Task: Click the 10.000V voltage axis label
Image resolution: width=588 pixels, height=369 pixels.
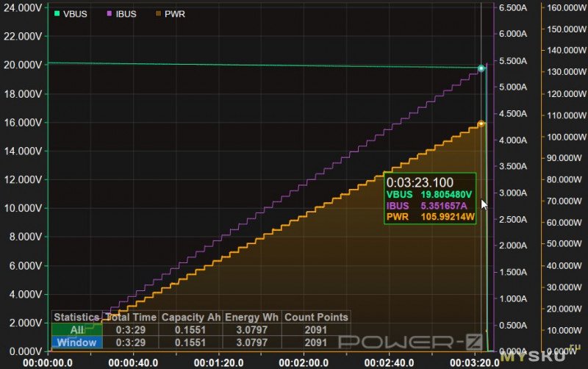Action: click(23, 209)
